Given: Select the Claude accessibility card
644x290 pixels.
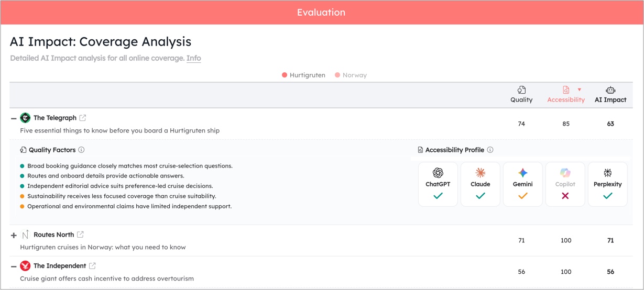Looking at the screenshot, I should coord(481,184).
